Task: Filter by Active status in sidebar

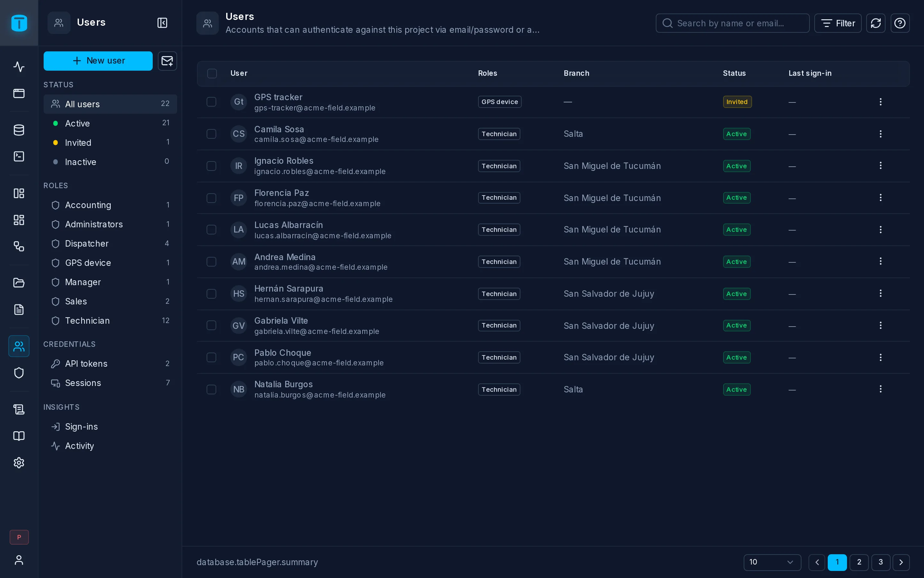Action: [x=110, y=123]
